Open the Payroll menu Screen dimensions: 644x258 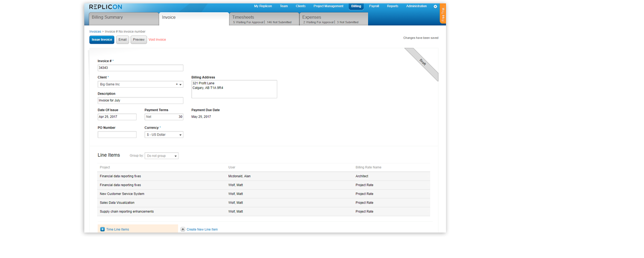click(x=374, y=6)
